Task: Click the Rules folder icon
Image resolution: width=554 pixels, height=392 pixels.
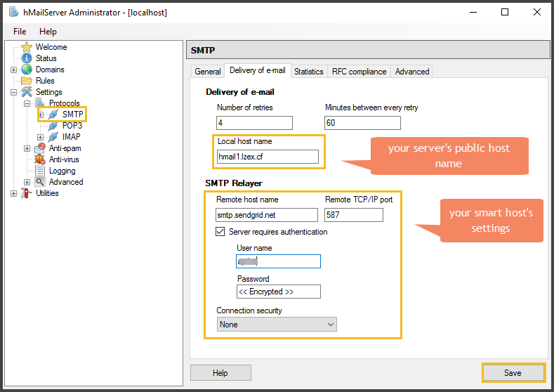Action: coord(27,81)
